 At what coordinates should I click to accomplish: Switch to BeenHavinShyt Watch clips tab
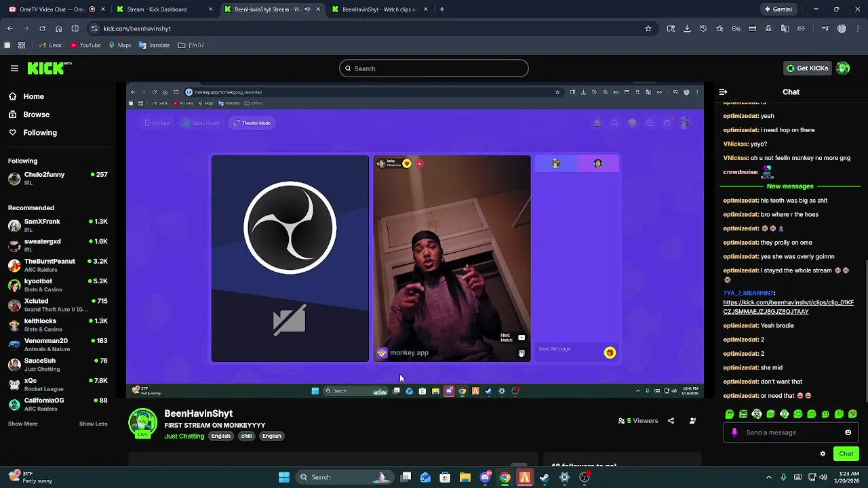380,9
